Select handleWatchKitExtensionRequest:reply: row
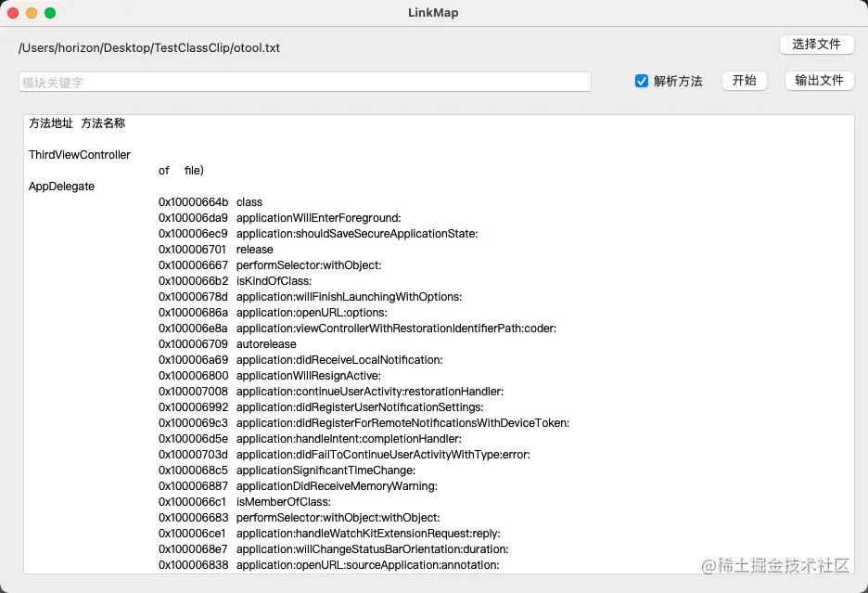 pos(329,534)
